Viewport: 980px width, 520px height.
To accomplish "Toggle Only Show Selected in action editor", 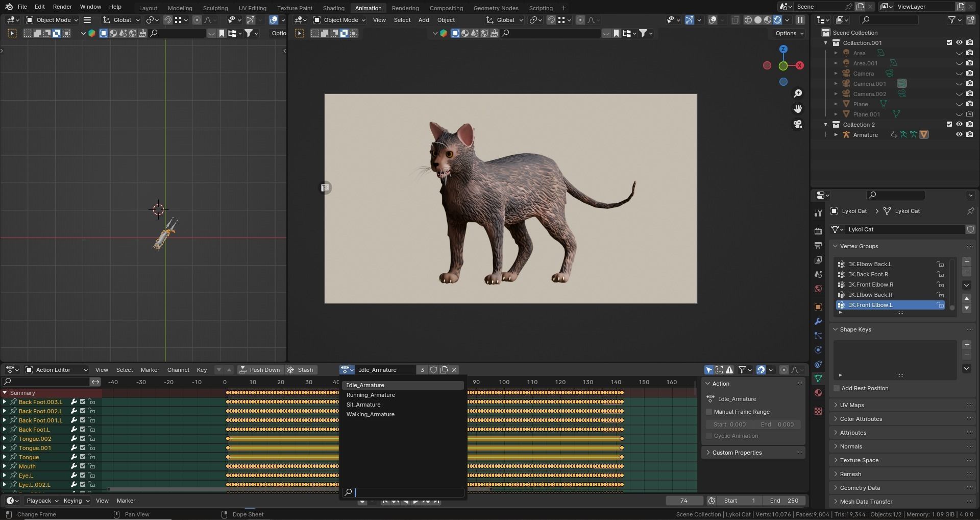I will pos(709,370).
